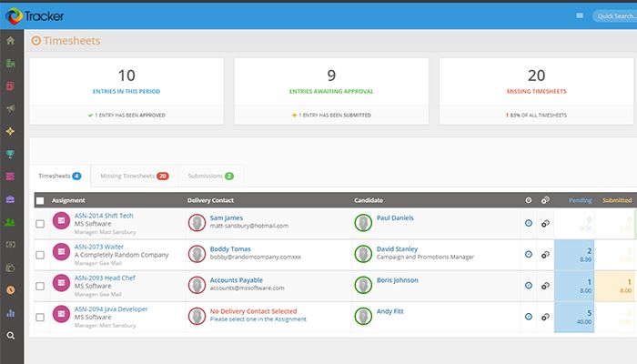
Task: Click clock icon in David Stanley row
Action: 529,254
